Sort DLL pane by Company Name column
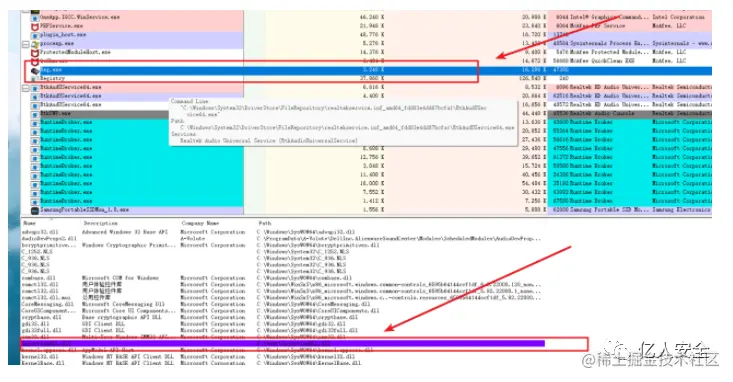The height and width of the screenshot is (382, 733). point(200,223)
